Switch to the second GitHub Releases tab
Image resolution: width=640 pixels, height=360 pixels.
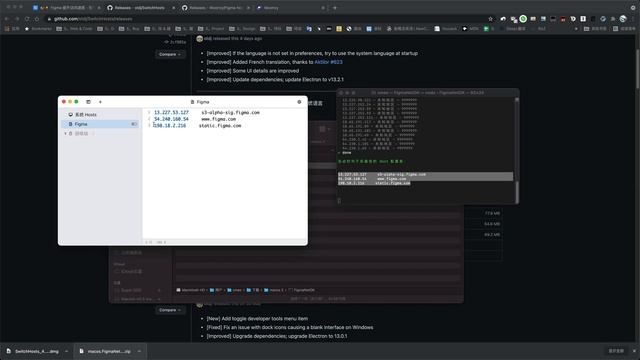pos(215,8)
